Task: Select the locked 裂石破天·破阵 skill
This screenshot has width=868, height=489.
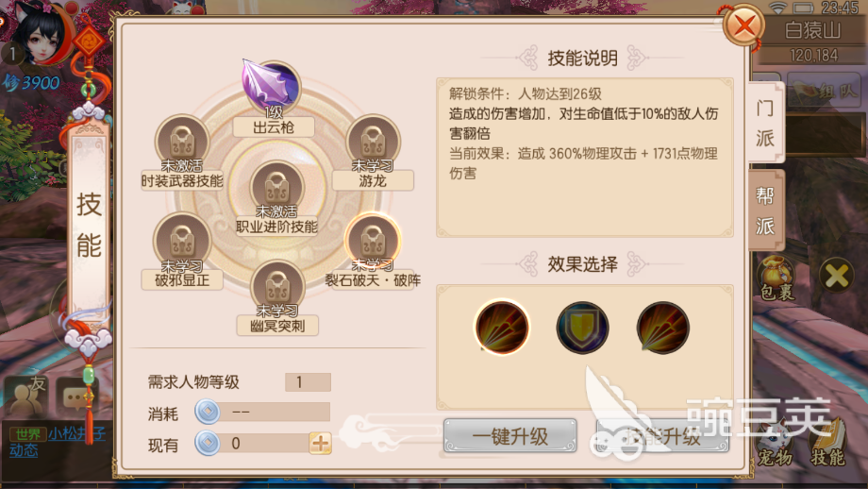Action: (x=373, y=240)
